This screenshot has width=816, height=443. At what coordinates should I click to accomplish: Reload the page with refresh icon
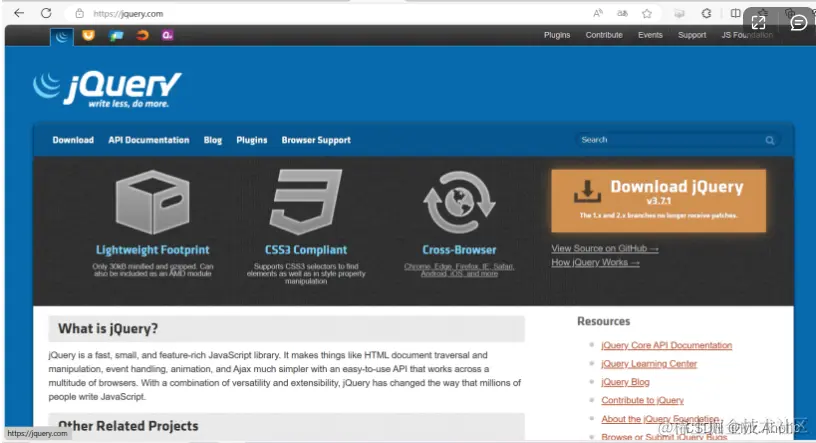pyautogui.click(x=46, y=13)
